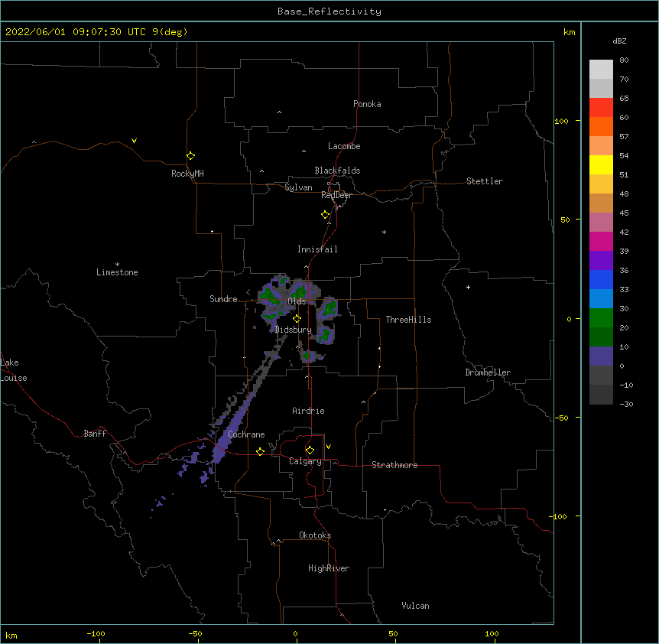Pick the red 60-65 dBZ legend swatch
Viewport: 659px width, 644px height.
[601, 107]
